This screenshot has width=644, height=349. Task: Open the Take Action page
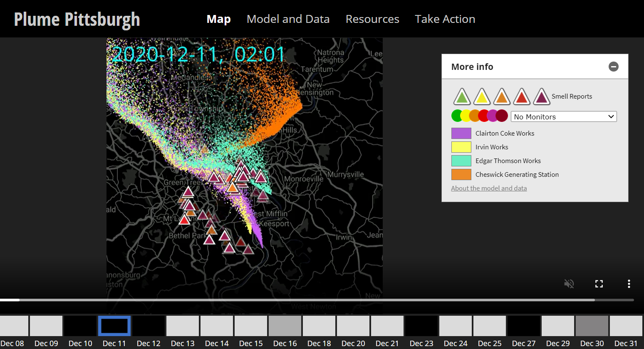click(445, 19)
